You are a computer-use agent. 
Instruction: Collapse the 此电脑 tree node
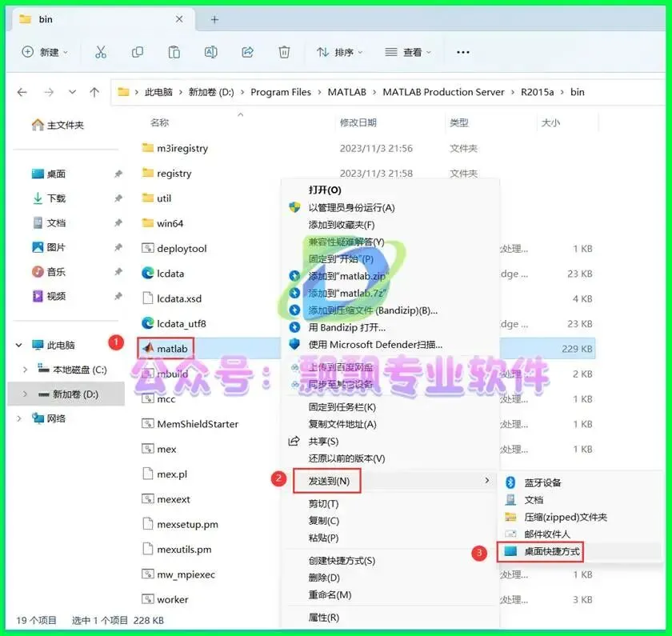pos(19,345)
